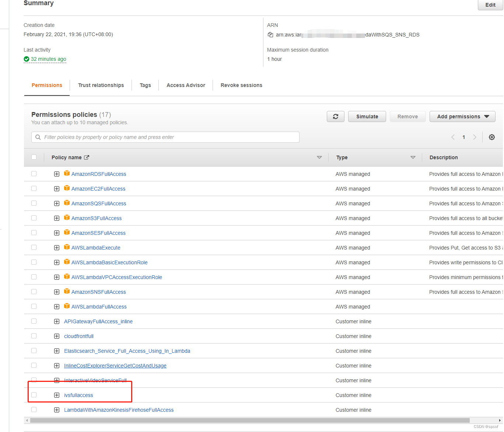Open the Access Advisor tab
This screenshot has height=432, width=504.
pos(186,85)
